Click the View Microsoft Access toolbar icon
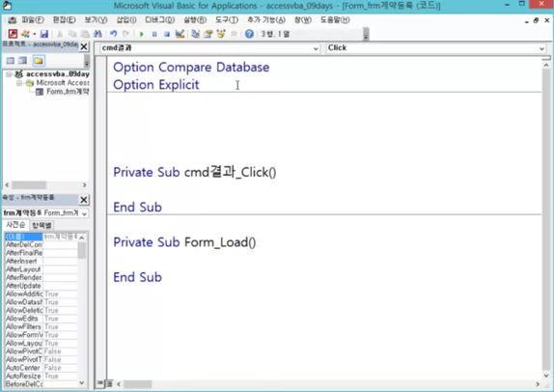Image resolution: width=554 pixels, height=392 pixels. coord(13,34)
